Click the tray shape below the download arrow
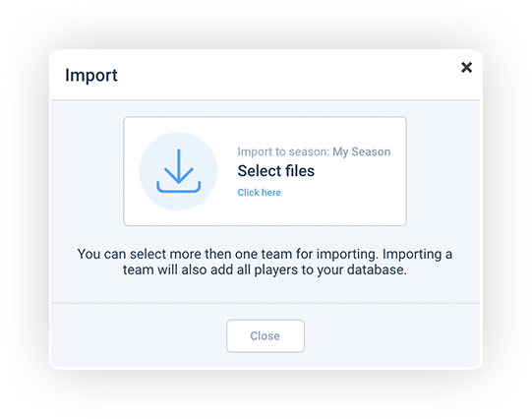The height and width of the screenshot is (419, 532). click(x=178, y=190)
